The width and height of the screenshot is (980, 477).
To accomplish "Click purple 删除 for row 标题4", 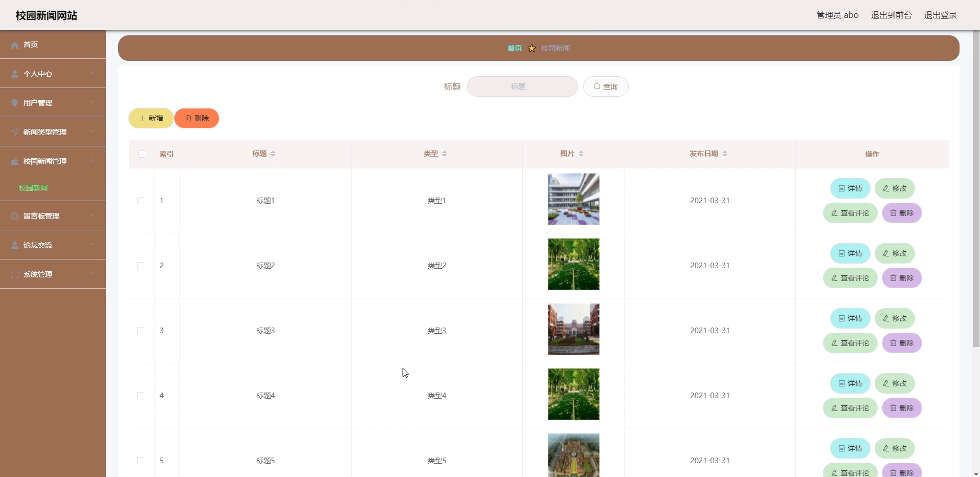I will 902,408.
